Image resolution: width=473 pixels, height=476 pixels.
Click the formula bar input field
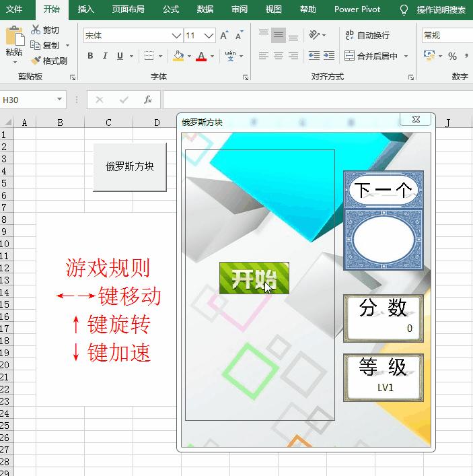(x=318, y=100)
